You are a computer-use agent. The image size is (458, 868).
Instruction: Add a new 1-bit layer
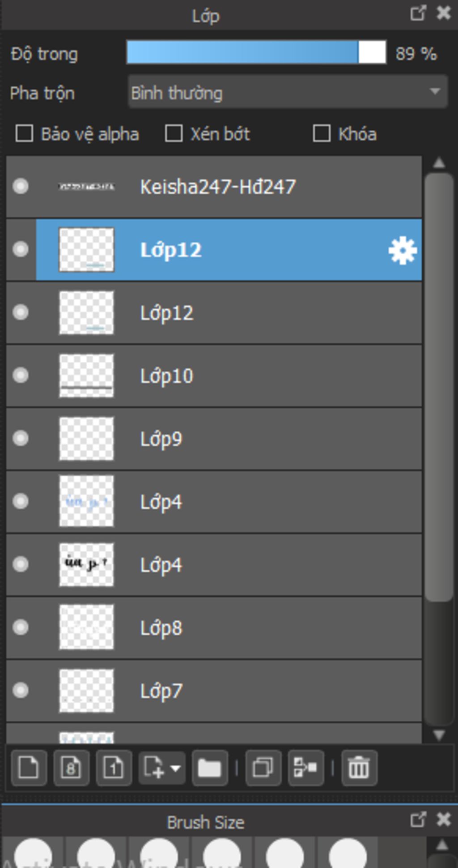[114, 768]
